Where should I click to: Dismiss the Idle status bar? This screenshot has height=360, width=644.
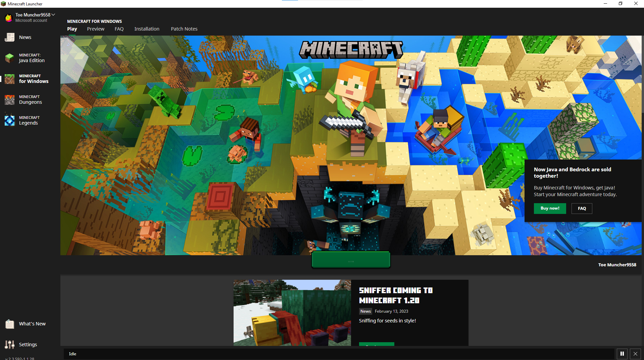pos(635,354)
